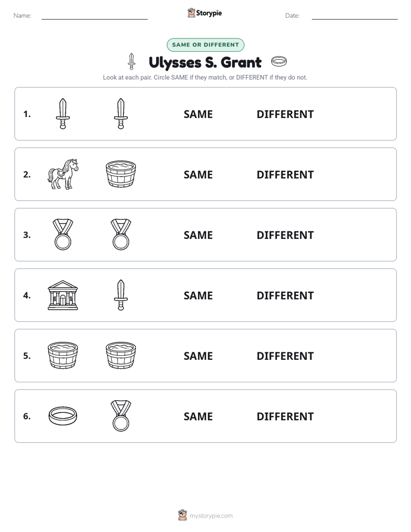Click the sword icon in row 4
Viewport: 411px width, 532px height.
pyautogui.click(x=121, y=295)
